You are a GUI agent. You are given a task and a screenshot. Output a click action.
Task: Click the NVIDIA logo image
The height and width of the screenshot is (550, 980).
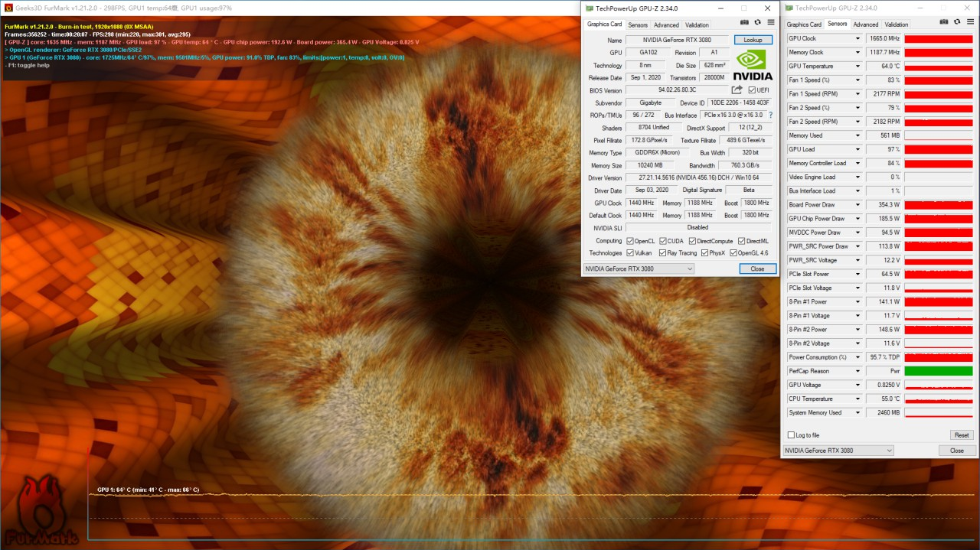point(753,65)
